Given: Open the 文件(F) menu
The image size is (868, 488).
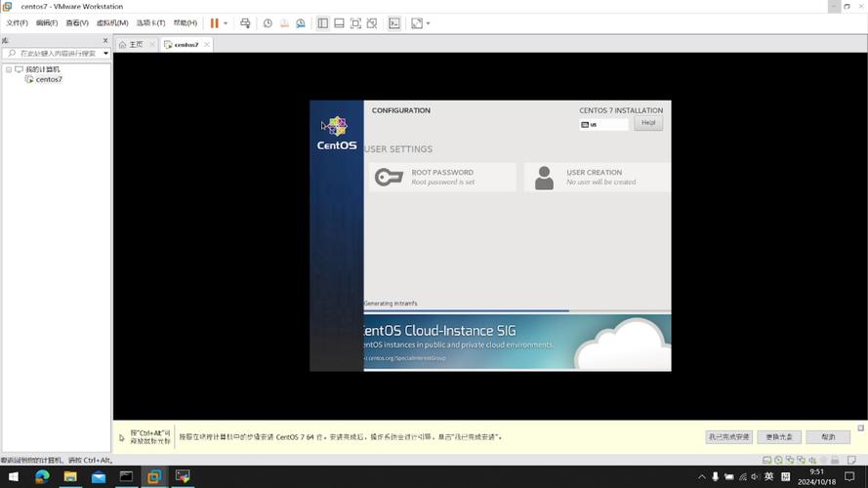Looking at the screenshot, I should click(17, 22).
